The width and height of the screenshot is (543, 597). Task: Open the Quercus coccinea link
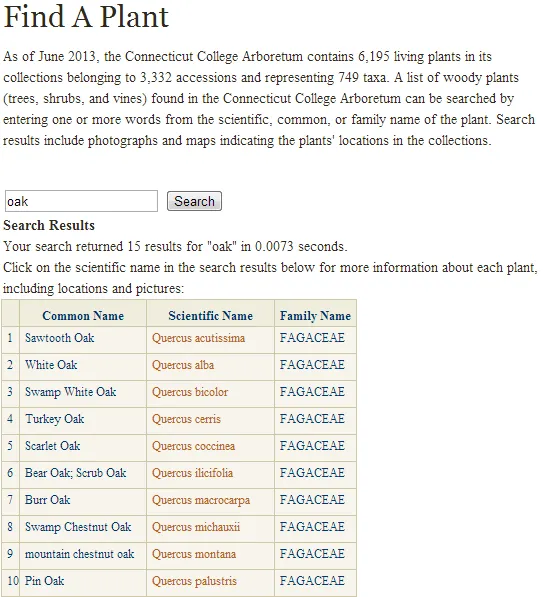tap(193, 446)
